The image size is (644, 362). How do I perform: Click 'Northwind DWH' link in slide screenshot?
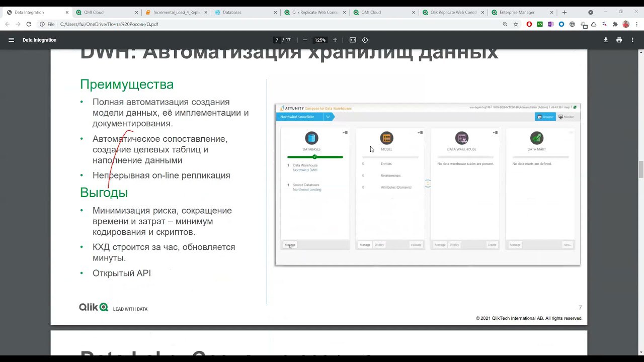coord(305,170)
